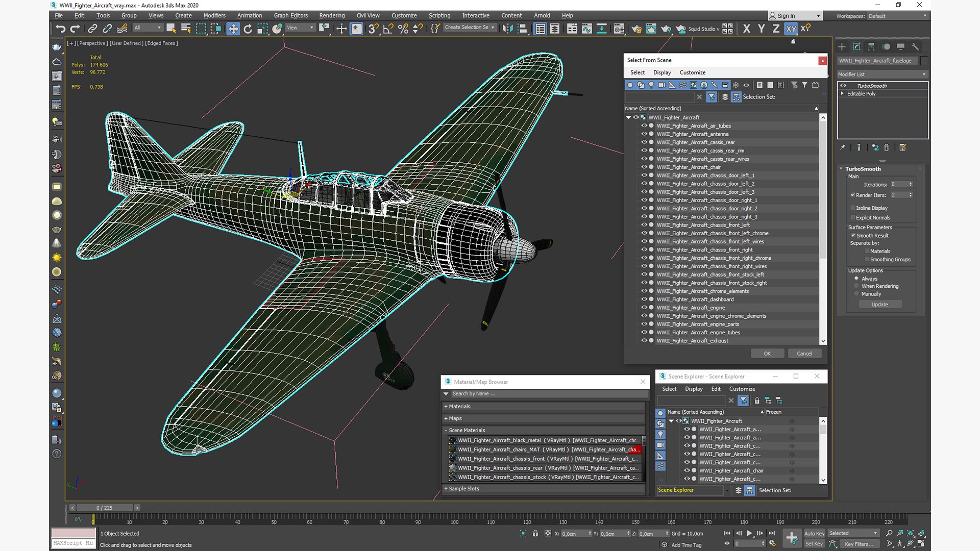Click the TurboSmooth Update button
Viewport: 980px width, 551px height.
click(x=880, y=305)
